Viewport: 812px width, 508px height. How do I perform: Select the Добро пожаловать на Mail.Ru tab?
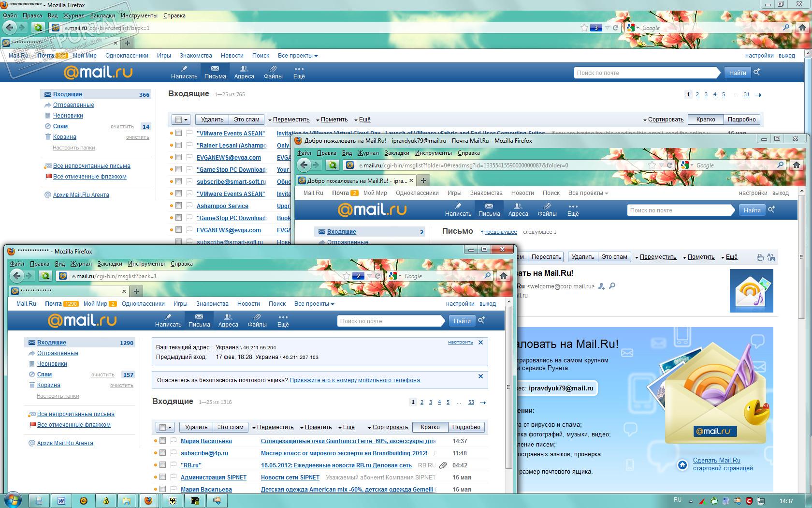pyautogui.click(x=356, y=181)
